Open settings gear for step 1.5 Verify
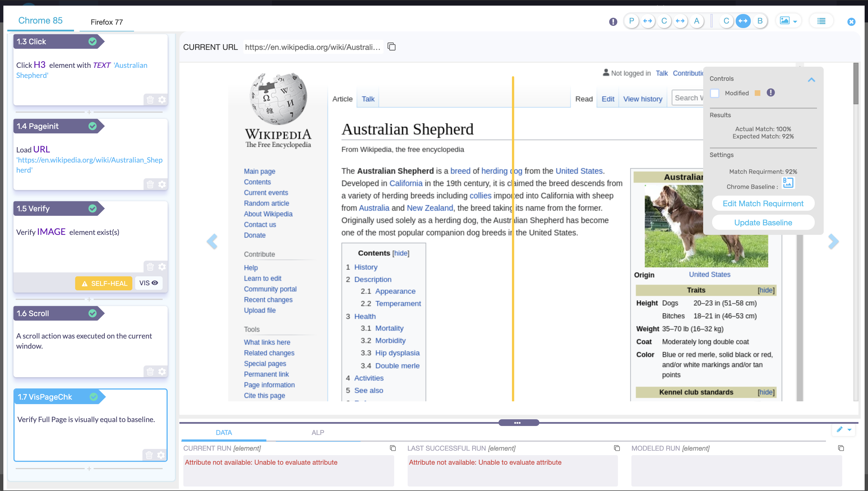Viewport: 868px width, 491px height. pyautogui.click(x=162, y=267)
